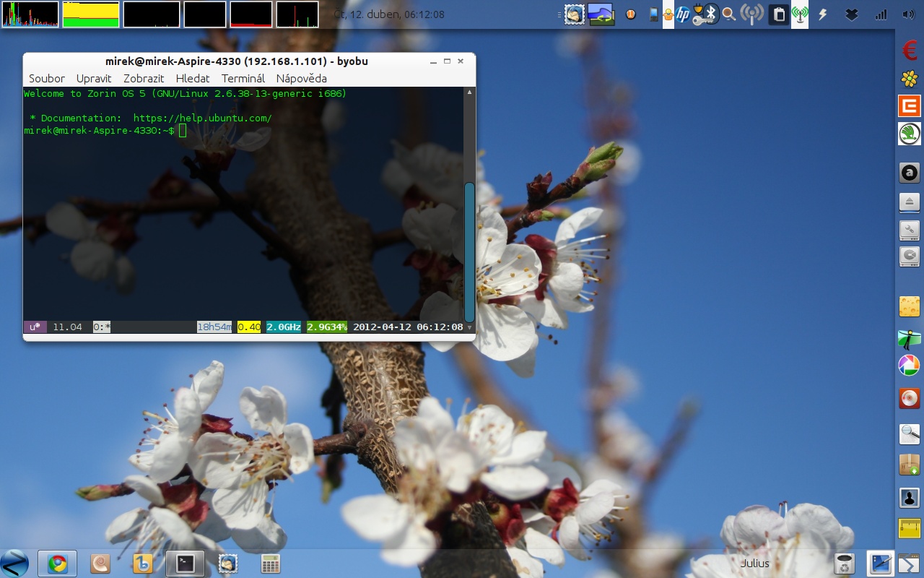The image size is (924, 578).
Task: Open the red disc burner dock icon
Action: pyautogui.click(x=910, y=398)
